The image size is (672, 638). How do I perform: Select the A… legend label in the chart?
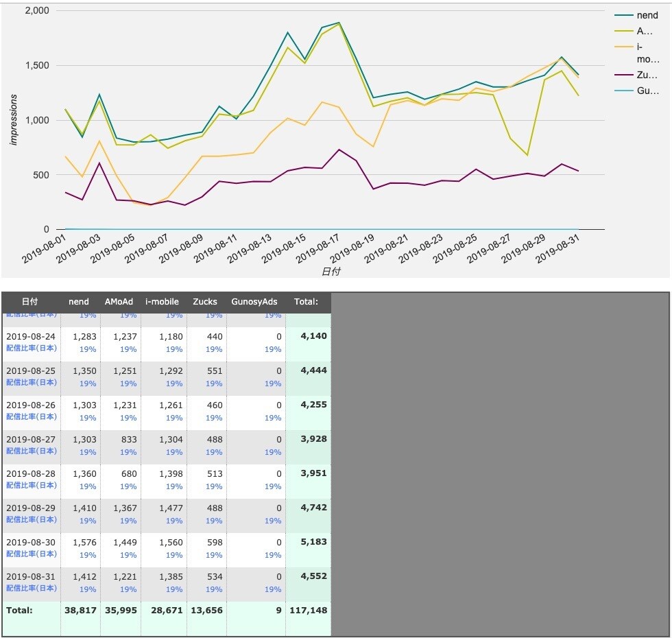(x=645, y=31)
